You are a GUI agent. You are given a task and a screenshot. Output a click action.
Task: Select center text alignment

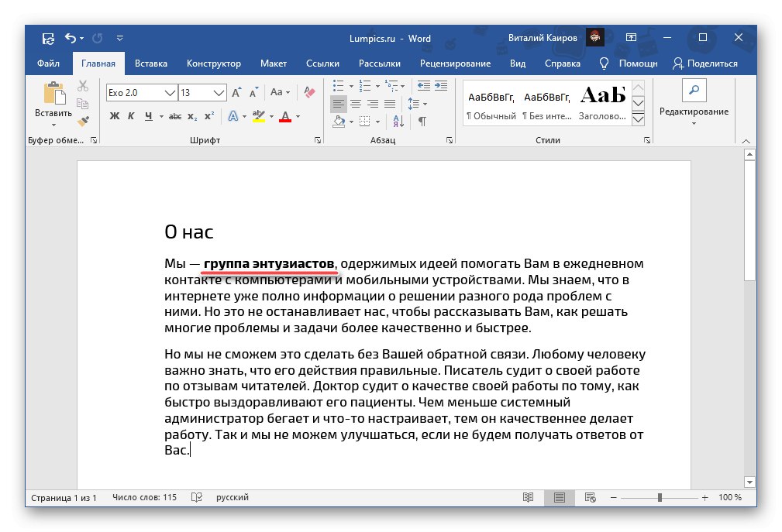(355, 104)
